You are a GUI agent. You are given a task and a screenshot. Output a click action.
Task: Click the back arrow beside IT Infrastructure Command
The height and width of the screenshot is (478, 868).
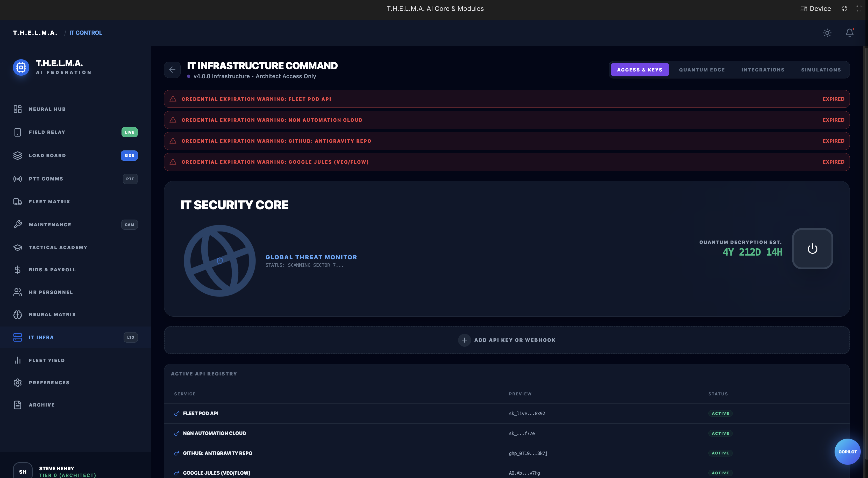coord(172,70)
